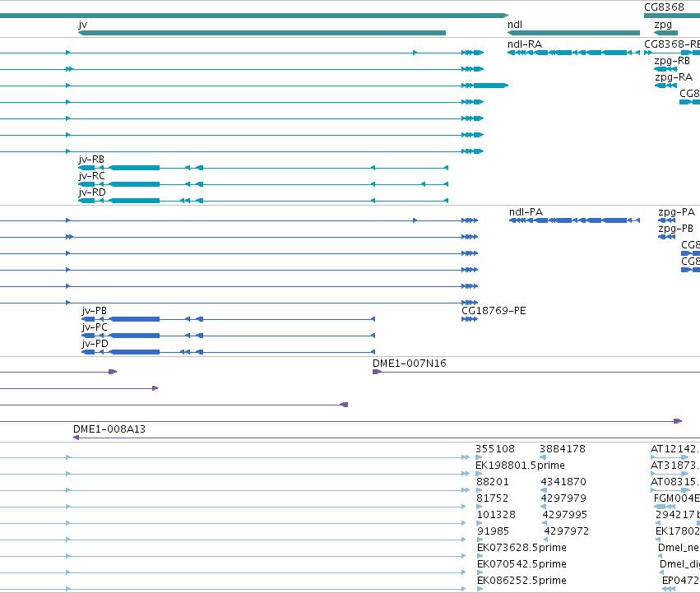Select the EK070542.5prime label
The width and height of the screenshot is (700, 593).
522,564
